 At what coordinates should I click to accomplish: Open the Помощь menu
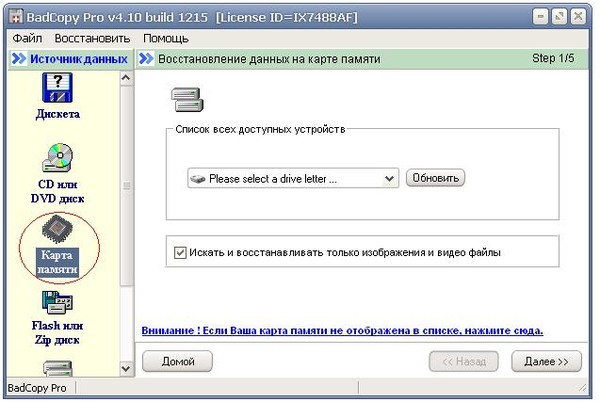coord(166,38)
